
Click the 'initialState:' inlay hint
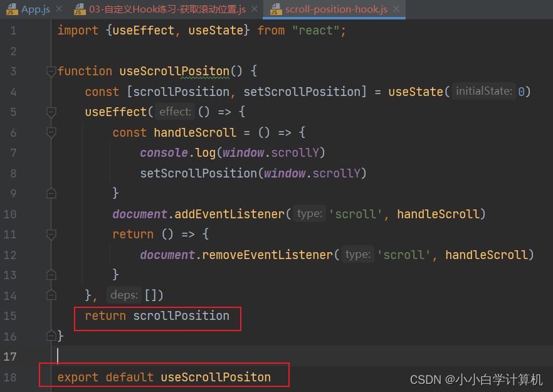[484, 92]
